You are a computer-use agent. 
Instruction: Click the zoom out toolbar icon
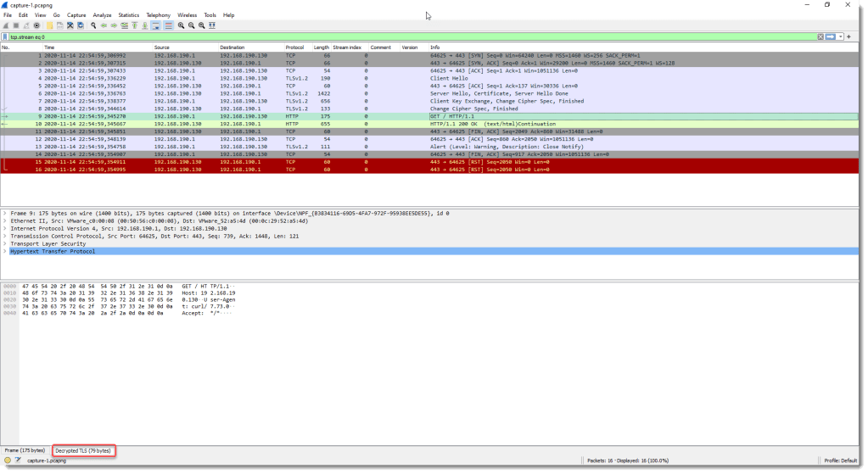[191, 25]
